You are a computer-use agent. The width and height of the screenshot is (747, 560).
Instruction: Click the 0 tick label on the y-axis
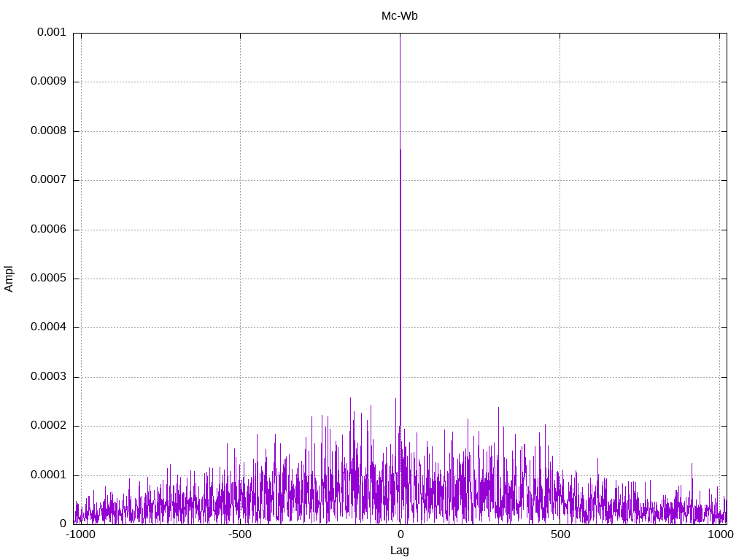pos(63,524)
